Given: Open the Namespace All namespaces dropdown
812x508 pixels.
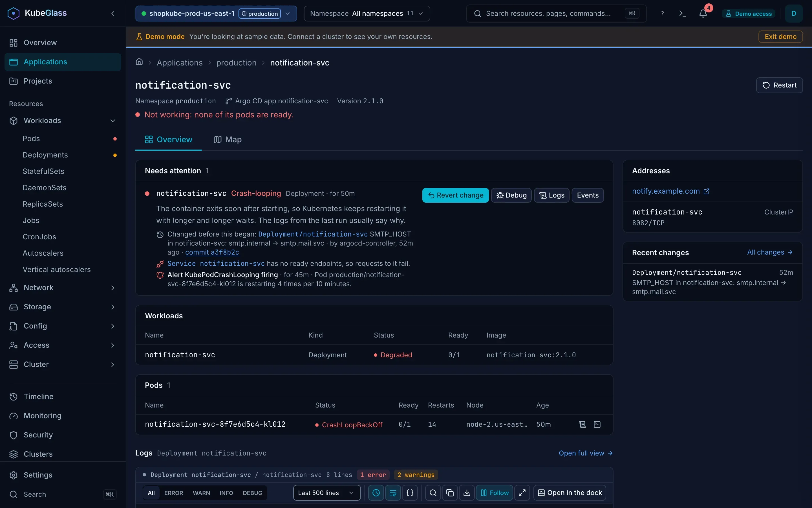Looking at the screenshot, I should (x=367, y=14).
